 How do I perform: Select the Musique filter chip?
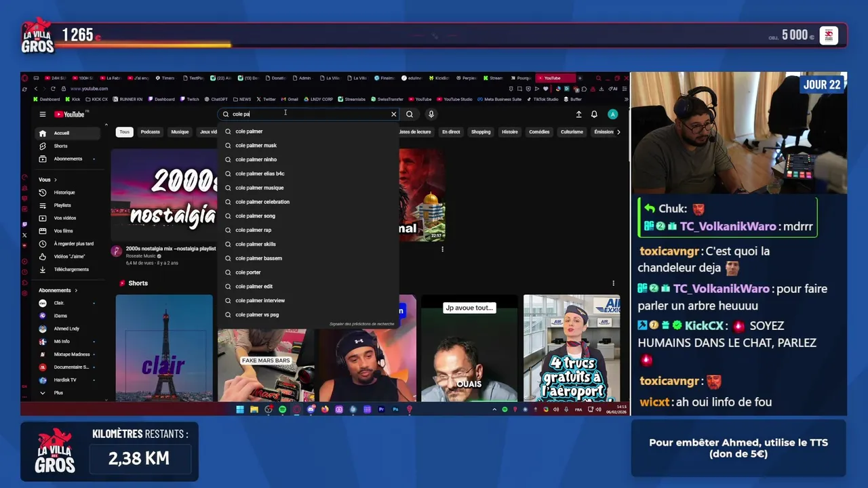180,132
